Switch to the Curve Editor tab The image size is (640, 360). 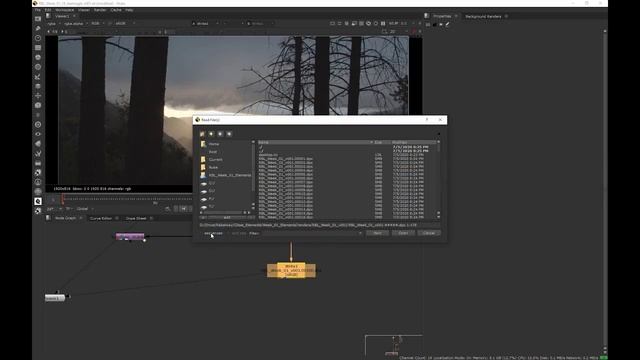point(101,218)
